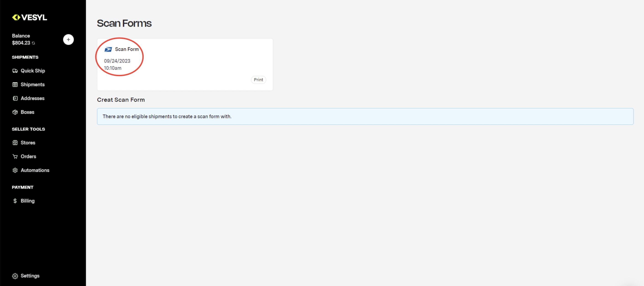Click the Boxes package icon
The image size is (644, 286).
[15, 112]
